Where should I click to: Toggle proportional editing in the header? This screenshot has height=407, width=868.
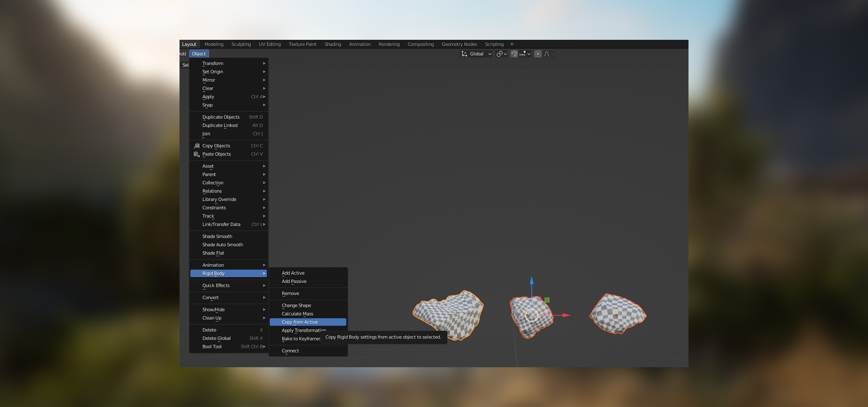pos(538,54)
